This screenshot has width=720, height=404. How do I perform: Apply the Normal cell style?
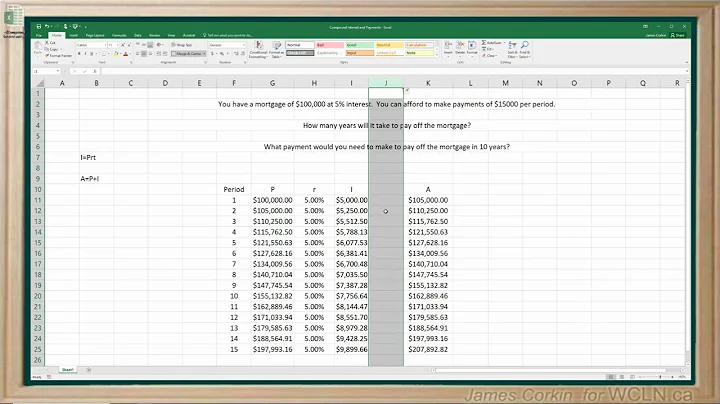point(300,45)
